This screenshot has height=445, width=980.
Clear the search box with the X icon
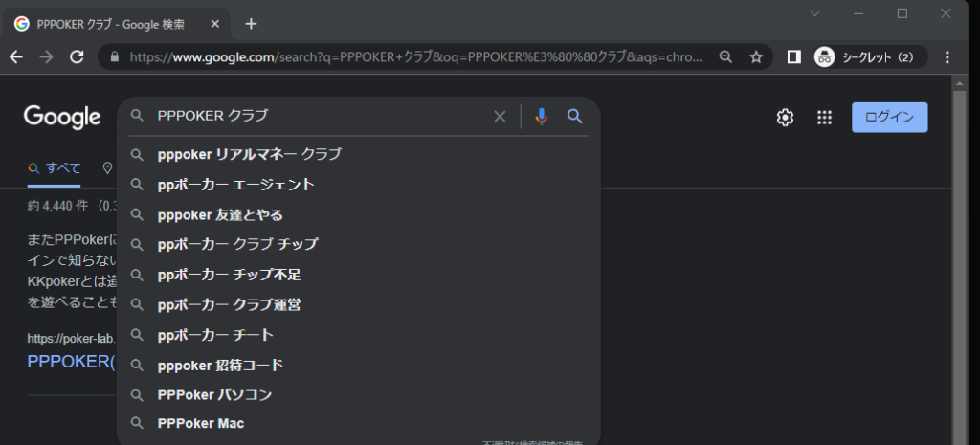pyautogui.click(x=500, y=117)
